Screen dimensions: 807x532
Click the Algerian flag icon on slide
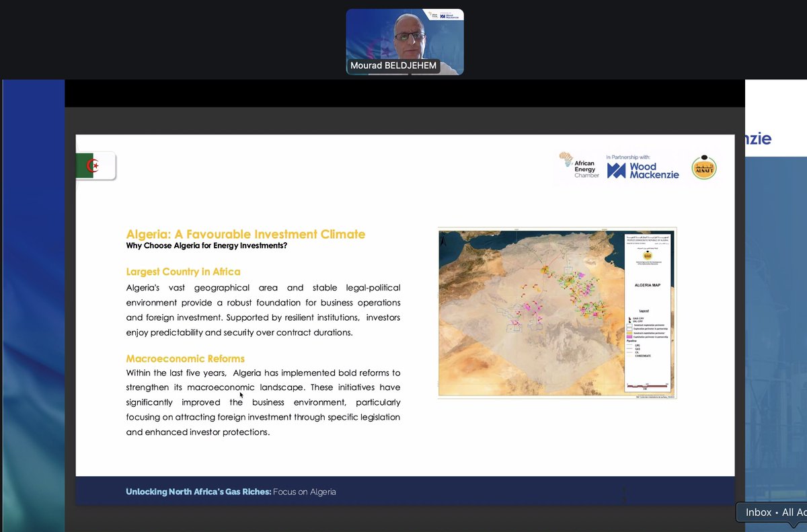click(95, 165)
